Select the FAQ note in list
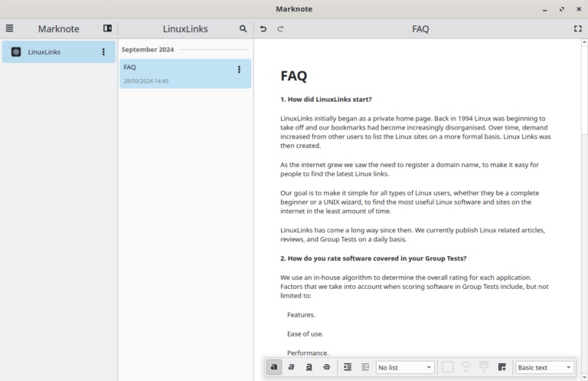The width and height of the screenshot is (588, 381). (185, 74)
